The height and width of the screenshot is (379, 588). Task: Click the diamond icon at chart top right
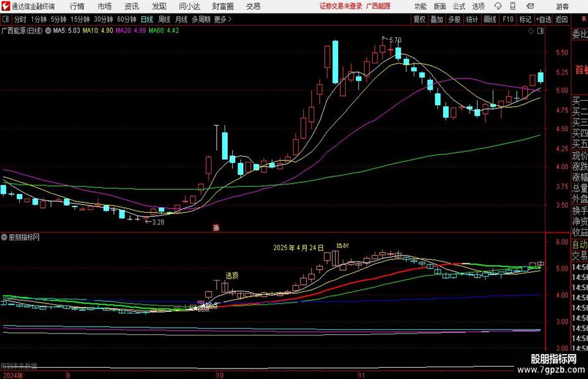click(x=531, y=31)
